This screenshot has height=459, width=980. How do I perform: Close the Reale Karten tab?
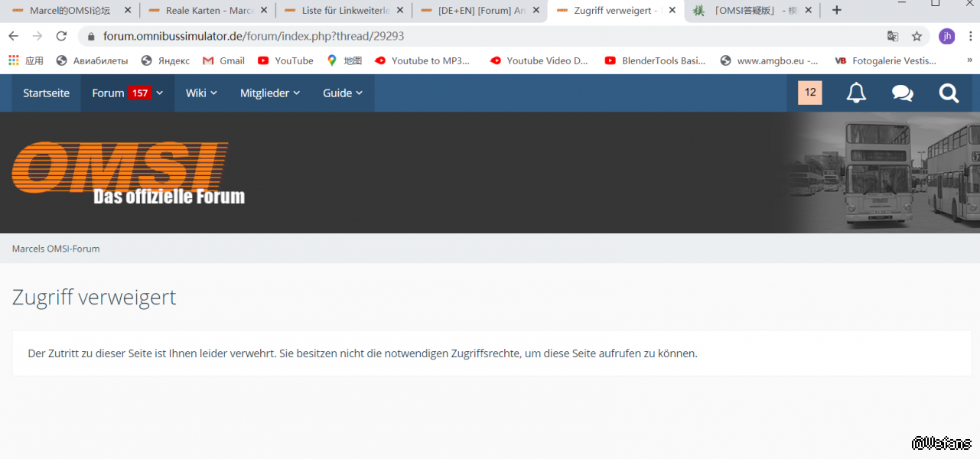pyautogui.click(x=264, y=11)
